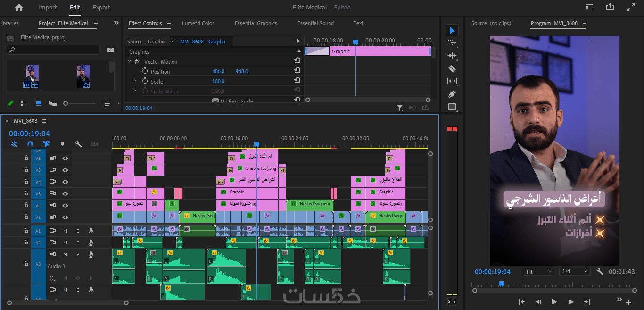Open the Fit zoom level dropdown
This screenshot has width=644, height=310.
539,272
